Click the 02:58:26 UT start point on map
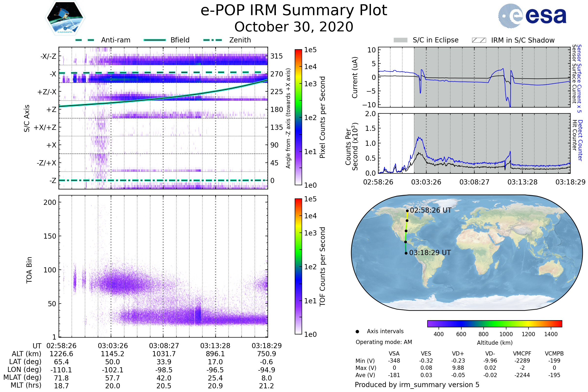The image size is (588, 392). coord(407,211)
